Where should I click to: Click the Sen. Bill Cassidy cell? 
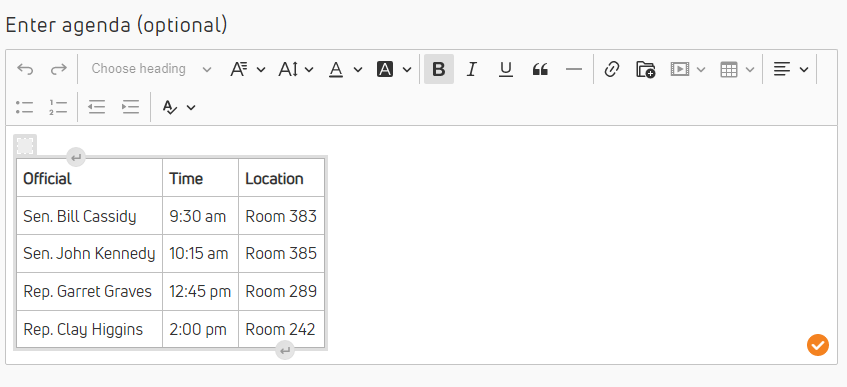89,216
